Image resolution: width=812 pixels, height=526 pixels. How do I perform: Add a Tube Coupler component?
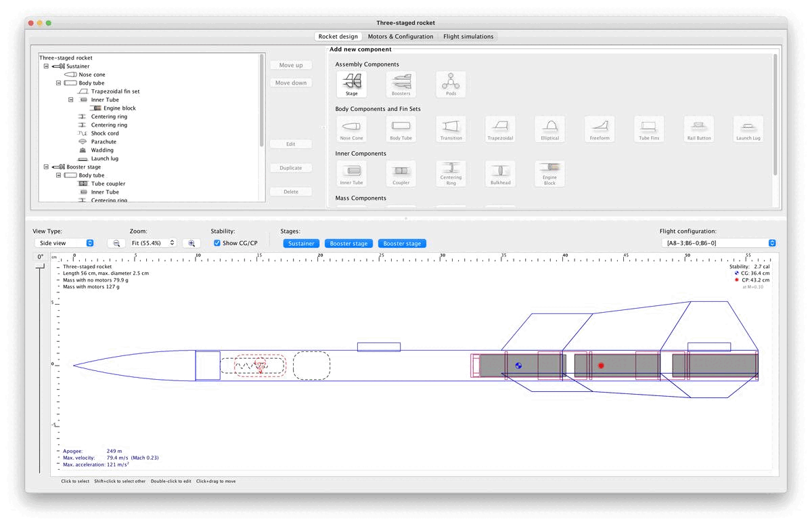coord(401,173)
